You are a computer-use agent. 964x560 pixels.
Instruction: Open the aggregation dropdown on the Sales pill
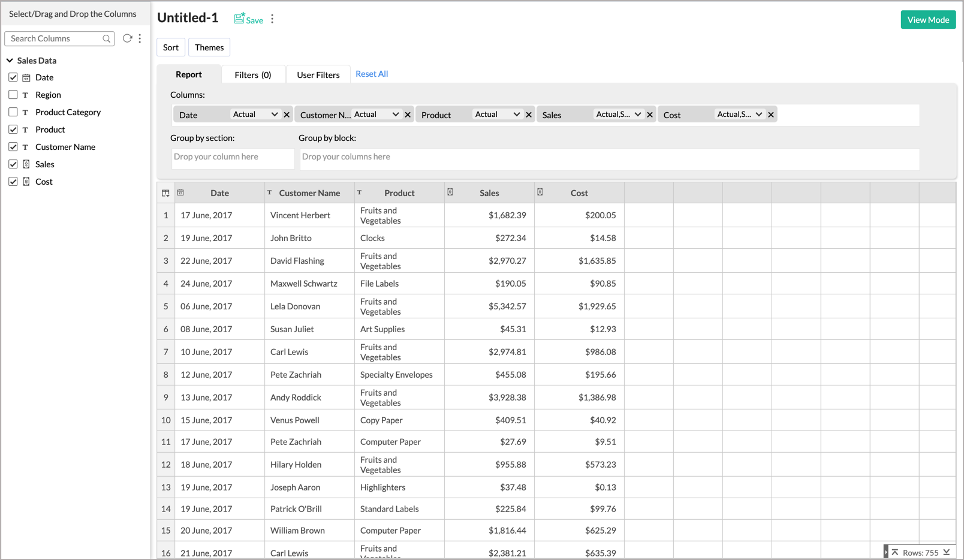(637, 113)
